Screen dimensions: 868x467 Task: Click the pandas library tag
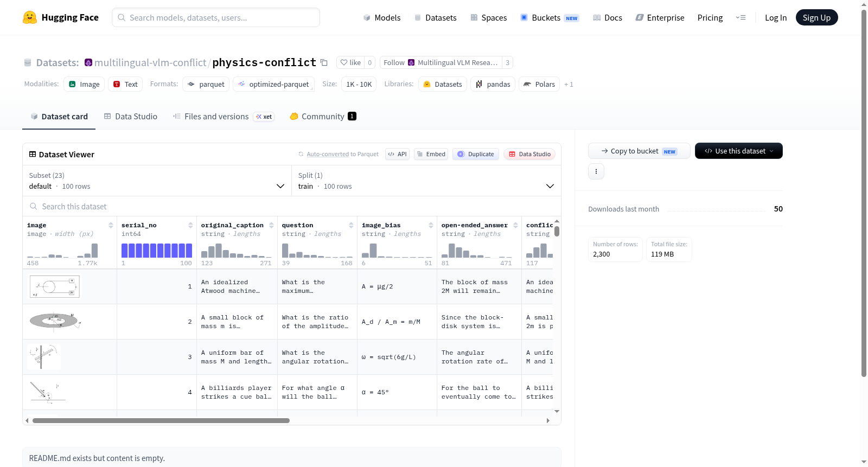(493, 84)
